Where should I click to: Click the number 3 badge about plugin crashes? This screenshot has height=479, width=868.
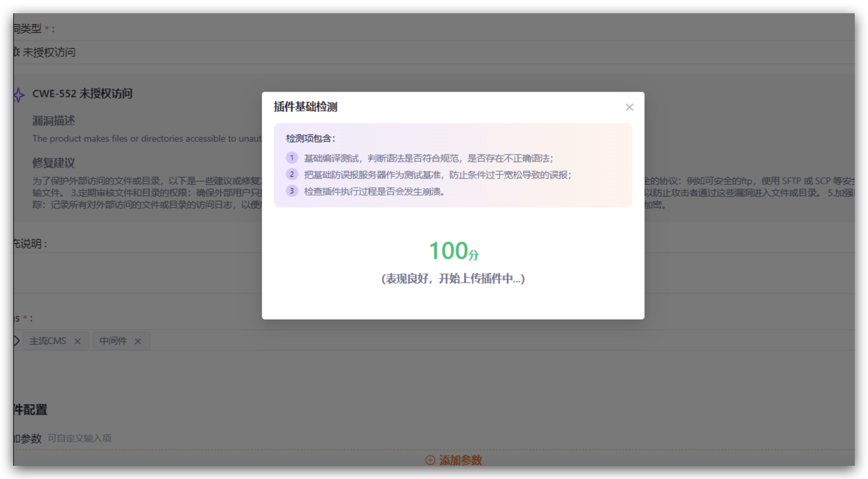292,191
